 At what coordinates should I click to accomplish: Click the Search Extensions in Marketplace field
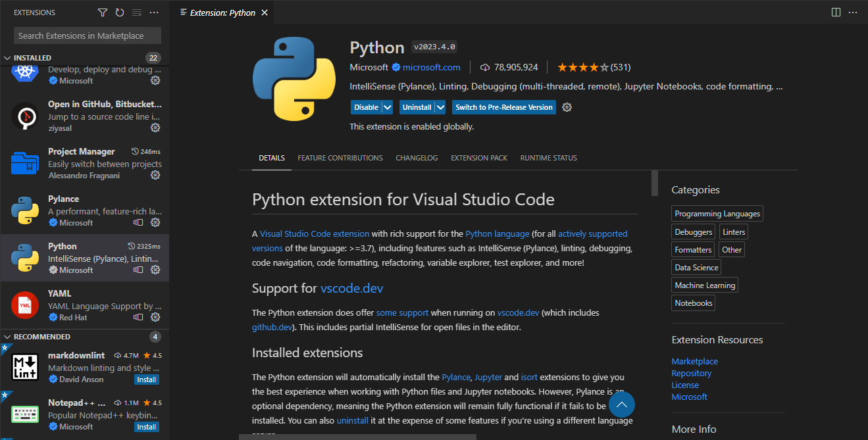(x=87, y=36)
